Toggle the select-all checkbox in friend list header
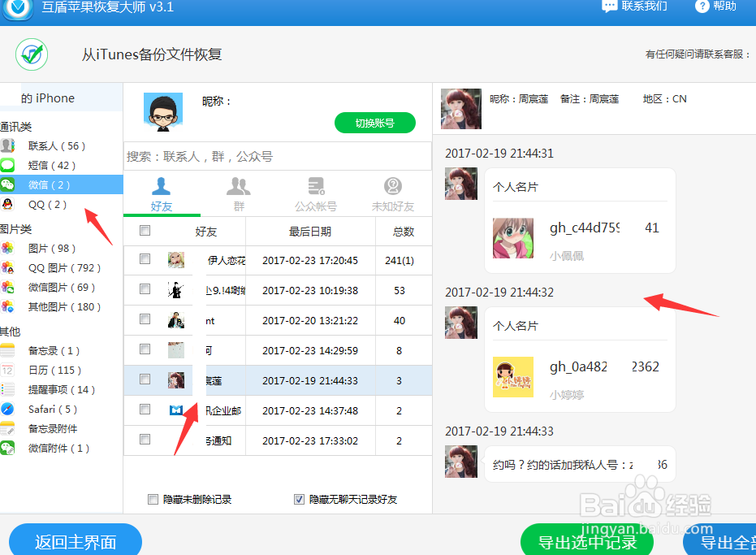This screenshot has height=555, width=756. point(146,230)
